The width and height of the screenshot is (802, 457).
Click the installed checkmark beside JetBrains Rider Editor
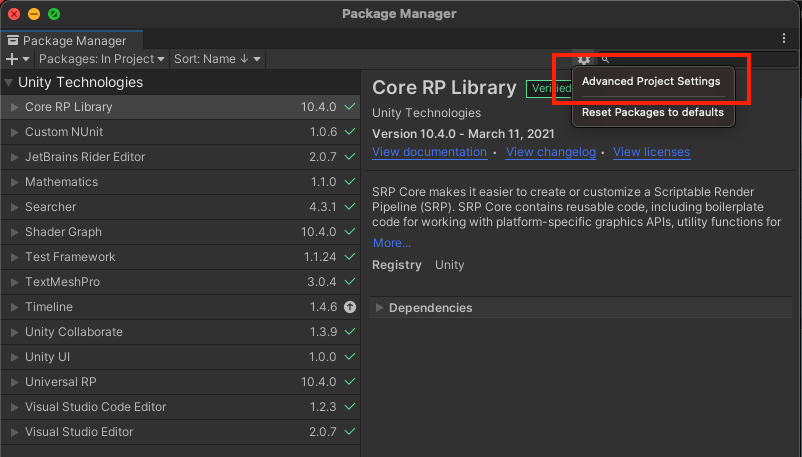coord(350,157)
